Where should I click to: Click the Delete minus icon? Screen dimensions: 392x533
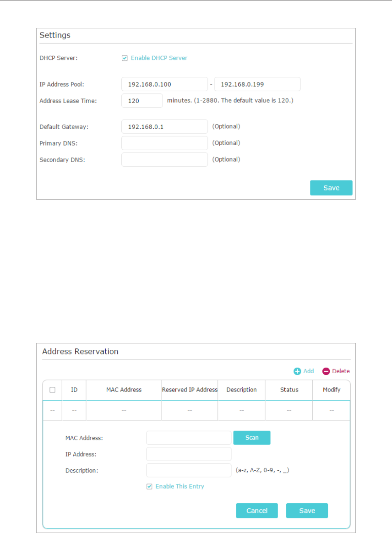[x=326, y=371]
